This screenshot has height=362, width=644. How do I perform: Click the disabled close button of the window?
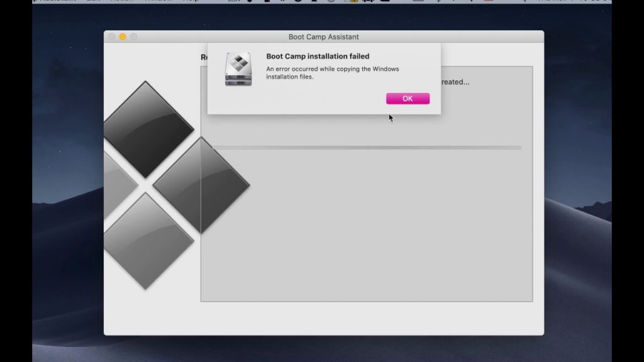point(112,37)
